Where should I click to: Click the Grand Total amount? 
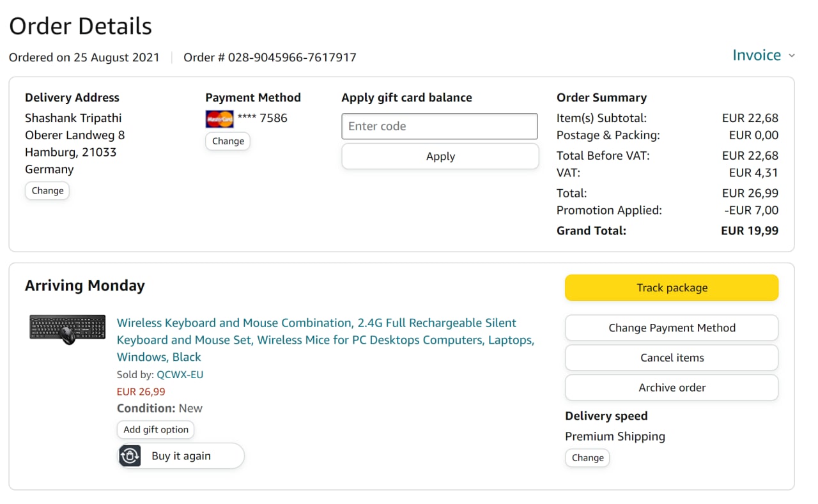click(x=749, y=231)
